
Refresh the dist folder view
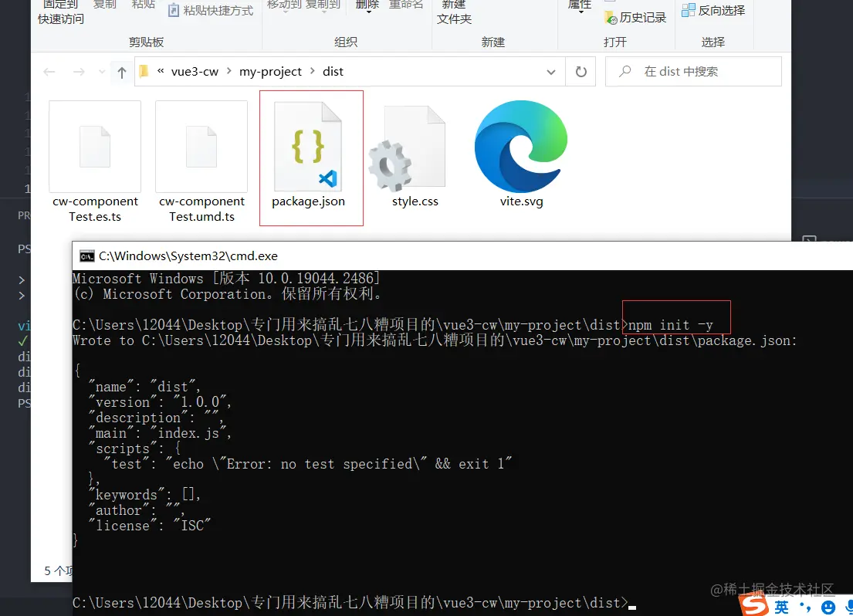click(581, 72)
